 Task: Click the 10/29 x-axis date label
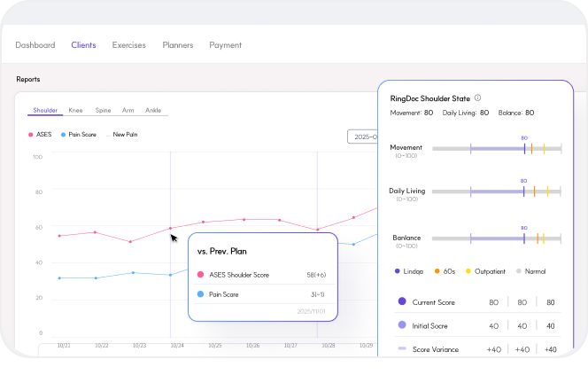[x=366, y=346]
